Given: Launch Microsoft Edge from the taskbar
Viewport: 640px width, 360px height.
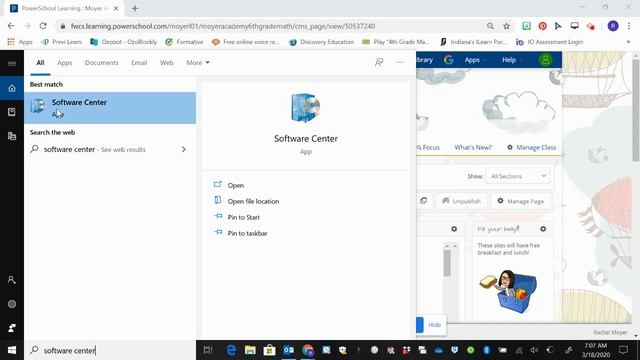Looking at the screenshot, I should pyautogui.click(x=231, y=350).
